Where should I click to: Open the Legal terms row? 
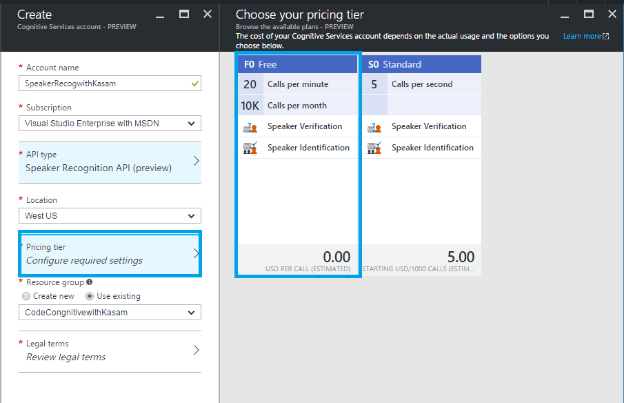tap(110, 350)
